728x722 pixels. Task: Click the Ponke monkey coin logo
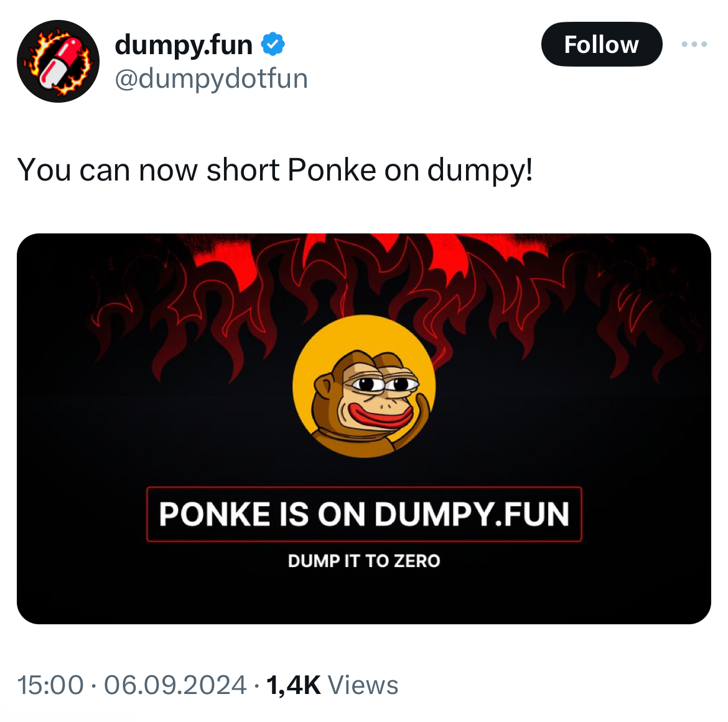pos(364,387)
